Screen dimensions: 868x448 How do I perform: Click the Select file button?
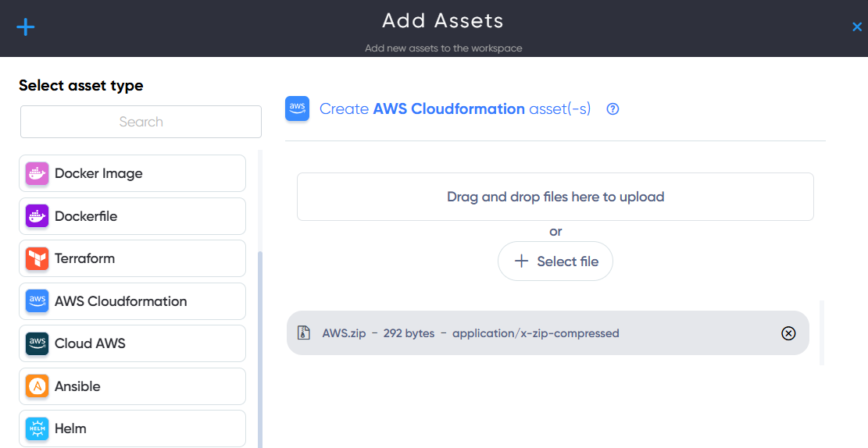555,261
